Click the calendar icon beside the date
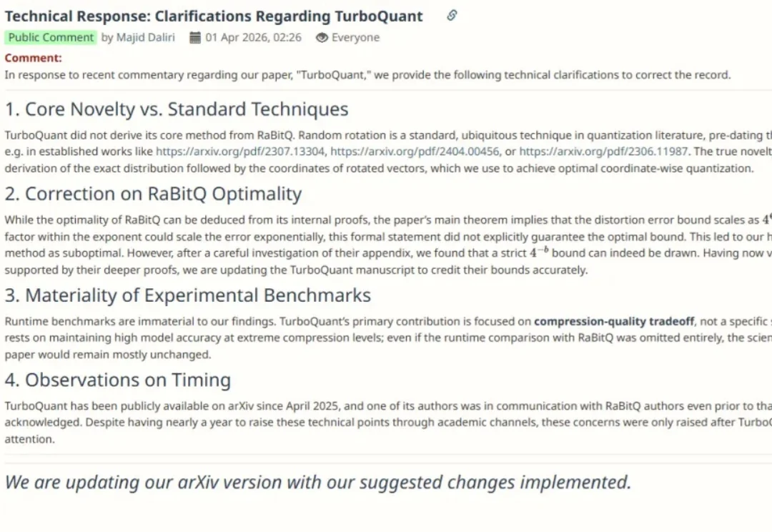 click(x=195, y=38)
